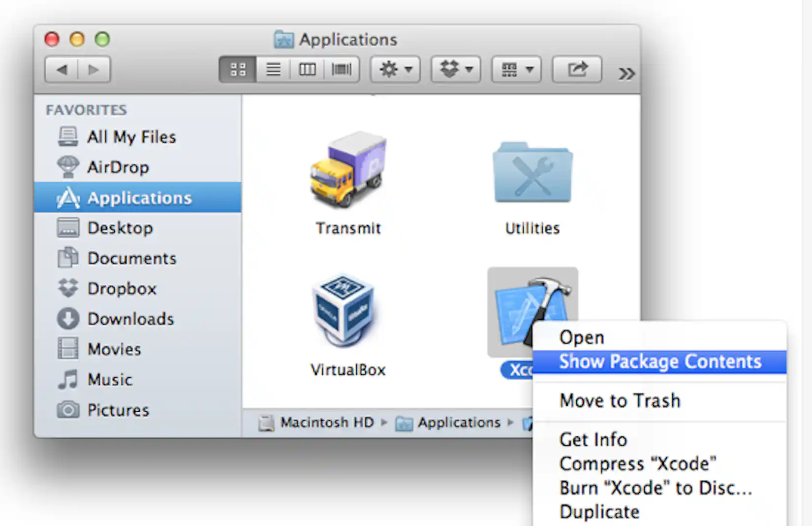Switch to column view

[x=307, y=69]
